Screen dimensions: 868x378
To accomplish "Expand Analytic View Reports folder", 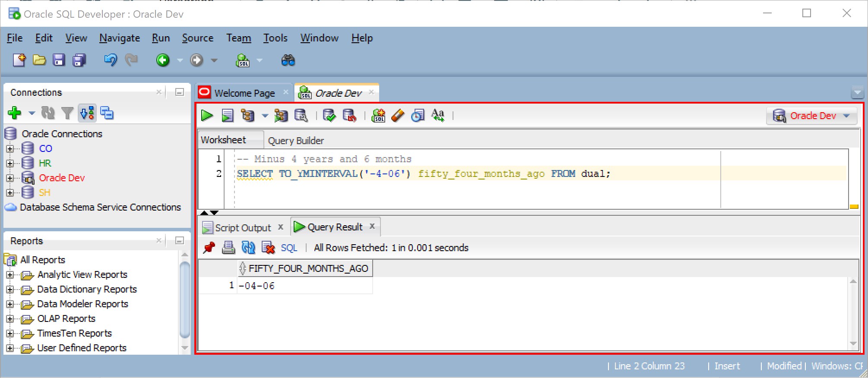I will pyautogui.click(x=10, y=275).
